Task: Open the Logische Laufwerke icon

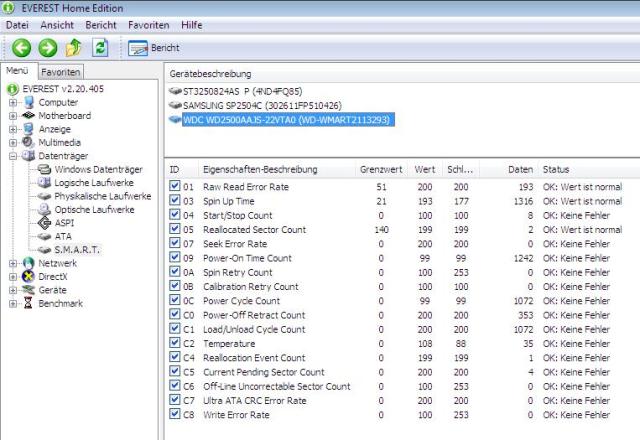Action: (44, 182)
